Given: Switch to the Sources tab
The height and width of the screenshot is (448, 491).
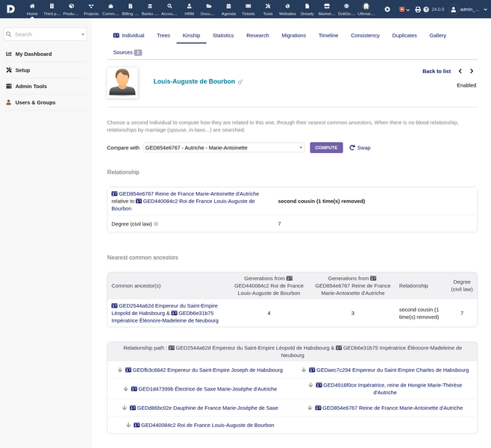Looking at the screenshot, I should (127, 52).
